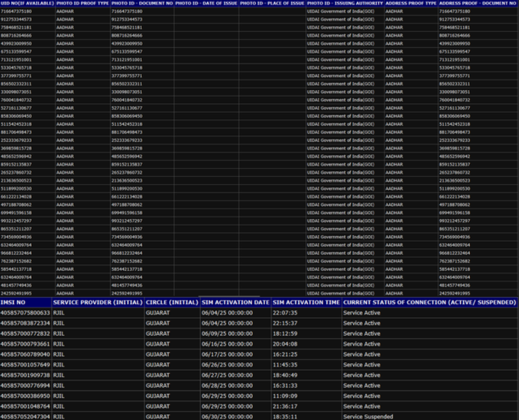Screen dimensions: 519x420
Task: Select the 11:45:35 activation time cell
Action: click(x=284, y=365)
